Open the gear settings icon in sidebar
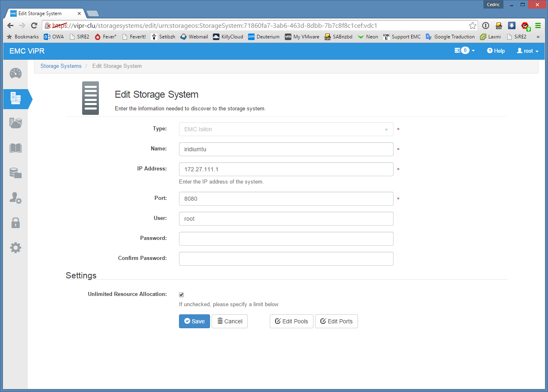 point(16,248)
